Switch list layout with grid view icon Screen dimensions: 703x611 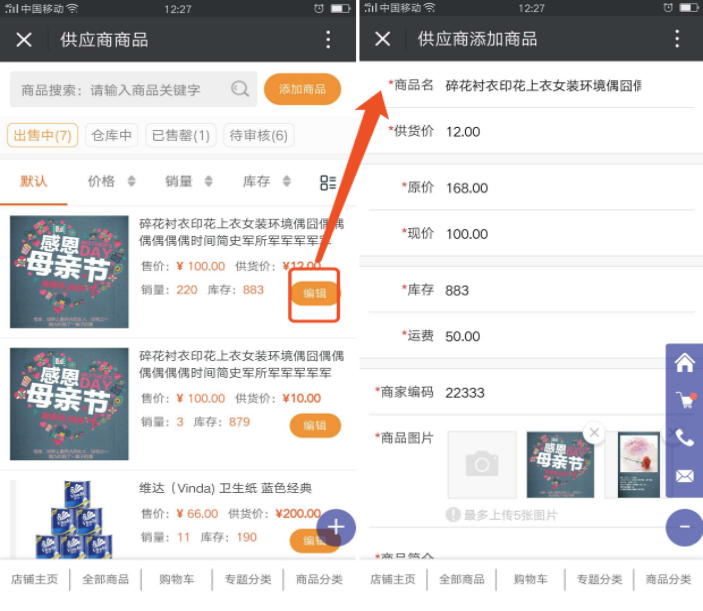pos(328,182)
